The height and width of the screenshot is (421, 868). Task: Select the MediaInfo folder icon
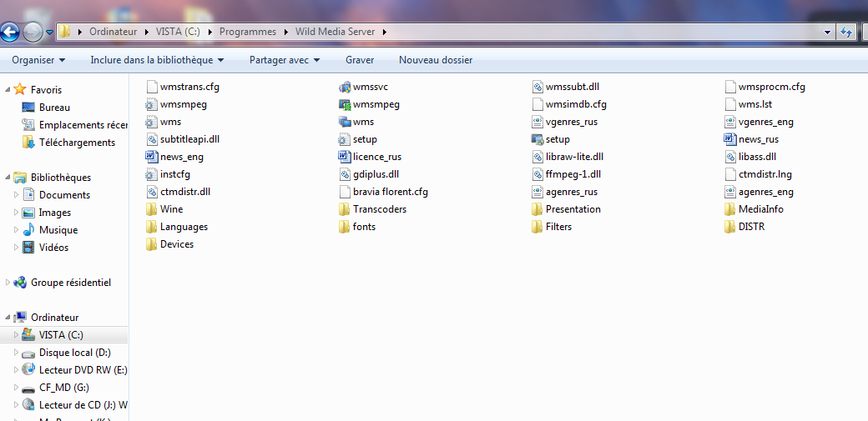(x=731, y=209)
